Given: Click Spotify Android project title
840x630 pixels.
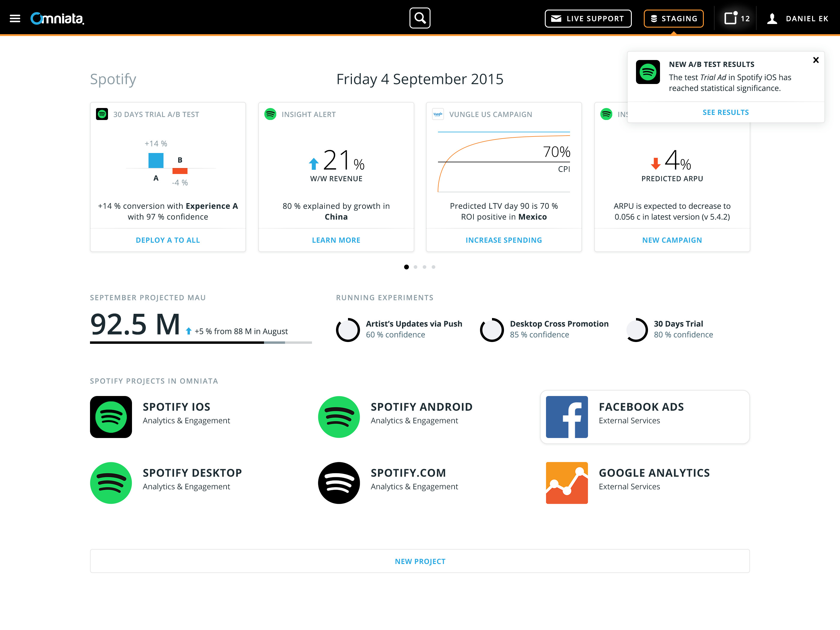Looking at the screenshot, I should (x=421, y=407).
